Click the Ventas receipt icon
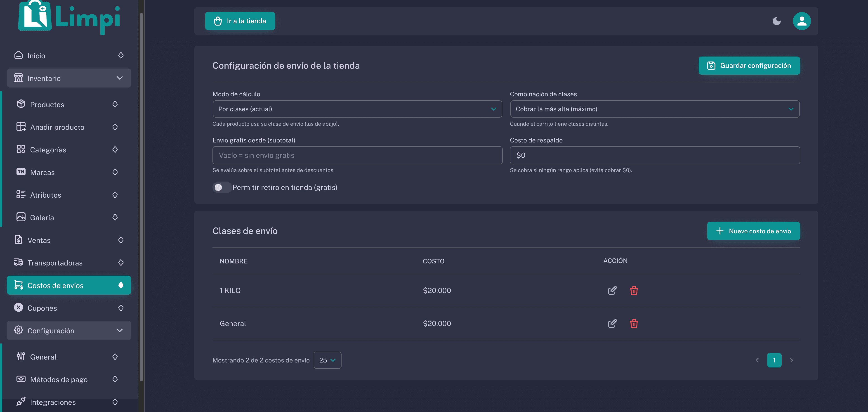868x412 pixels. point(19,240)
